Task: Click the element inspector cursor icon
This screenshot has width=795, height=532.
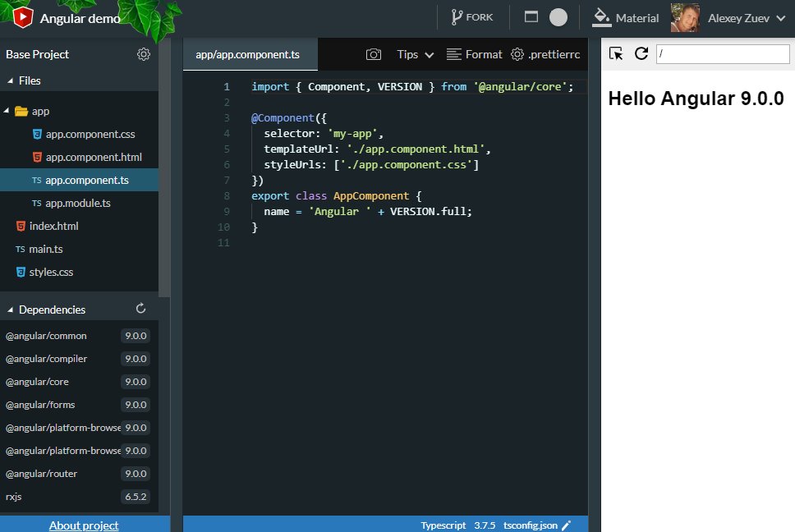Action: (x=616, y=53)
